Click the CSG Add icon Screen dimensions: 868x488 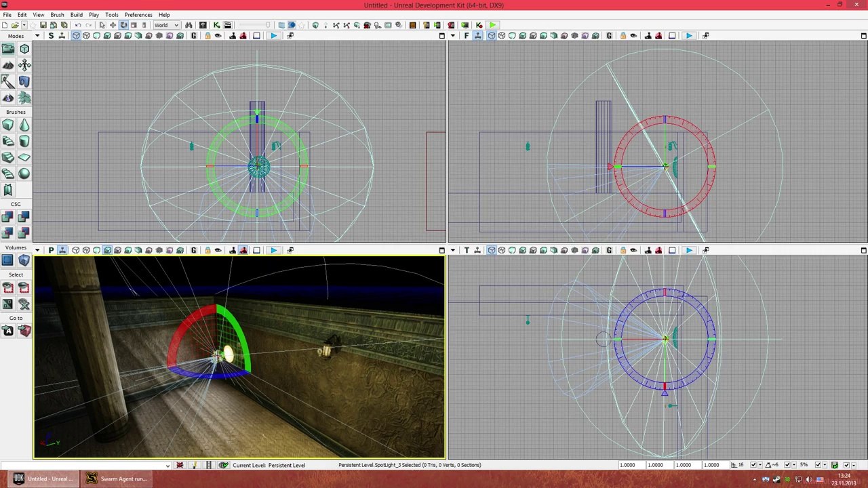pyautogui.click(x=7, y=217)
